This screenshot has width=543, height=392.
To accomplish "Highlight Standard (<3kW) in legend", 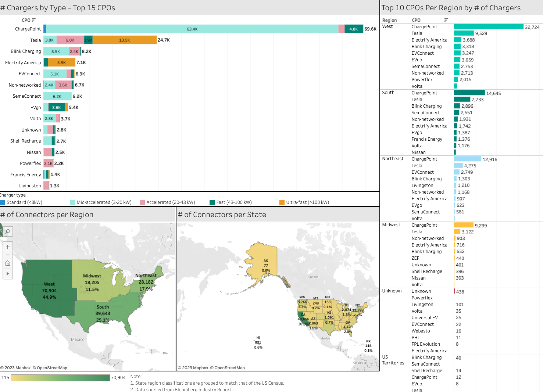I will [x=3, y=202].
